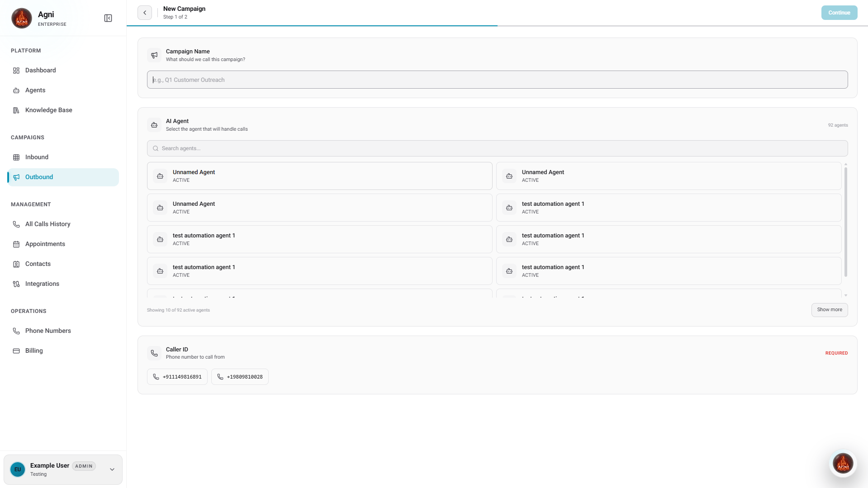Image resolution: width=868 pixels, height=488 pixels.
Task: Go back using the left arrow button
Action: pyautogui.click(x=145, y=13)
